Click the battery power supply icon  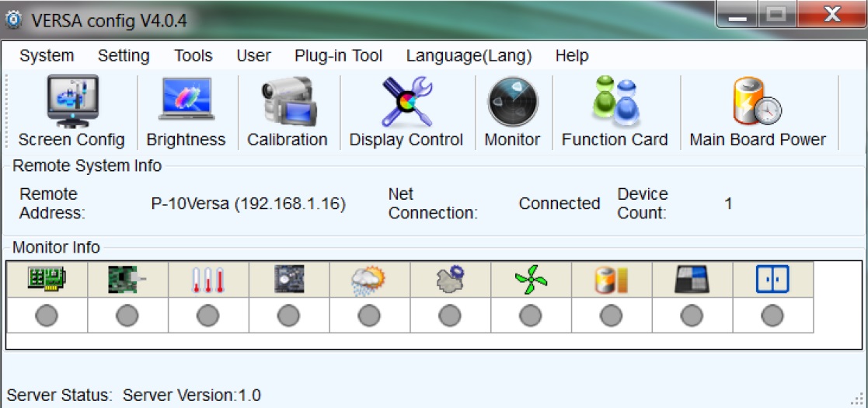coord(611,280)
